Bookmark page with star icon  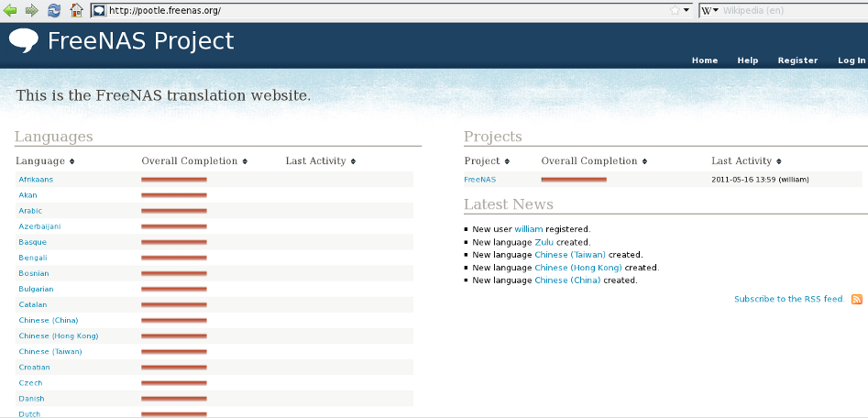675,10
